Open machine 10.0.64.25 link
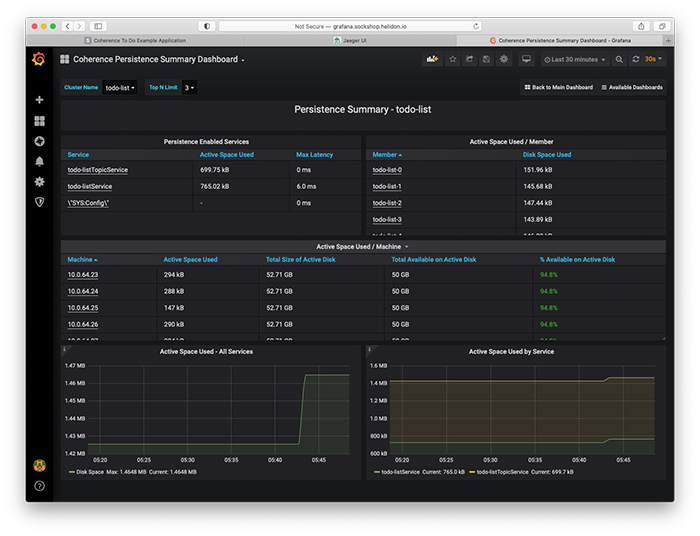Viewport: 700px width, 536px height. pyautogui.click(x=83, y=308)
